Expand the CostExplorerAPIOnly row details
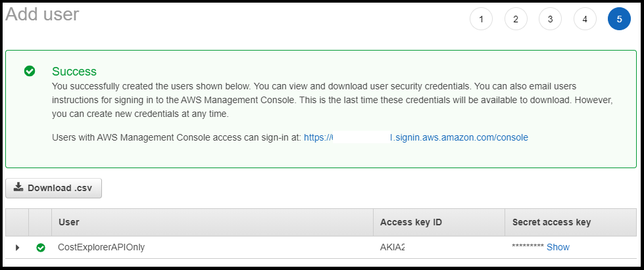 click(x=18, y=248)
